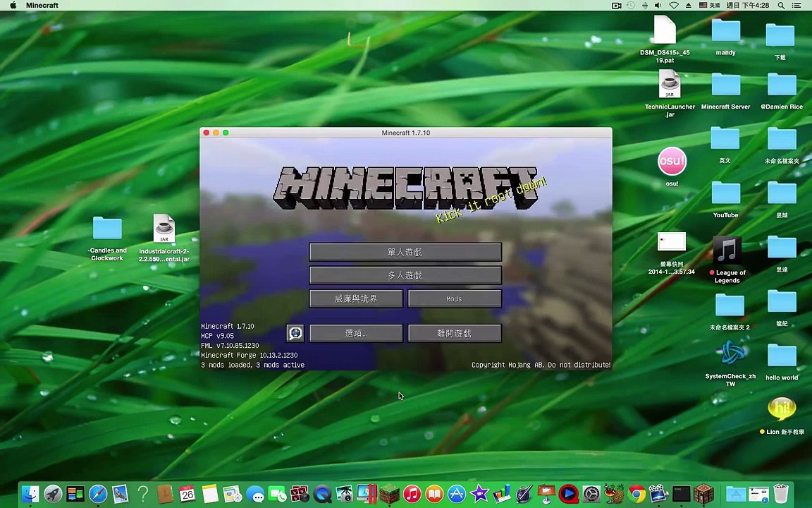Click the language globe icon button
Screen dimensions: 812x508
pyautogui.click(x=295, y=333)
